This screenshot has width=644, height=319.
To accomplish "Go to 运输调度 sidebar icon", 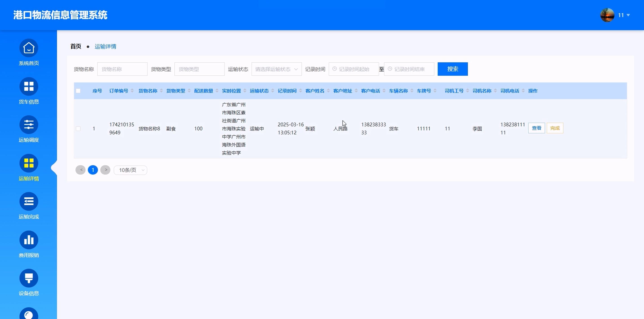I will coord(29,125).
